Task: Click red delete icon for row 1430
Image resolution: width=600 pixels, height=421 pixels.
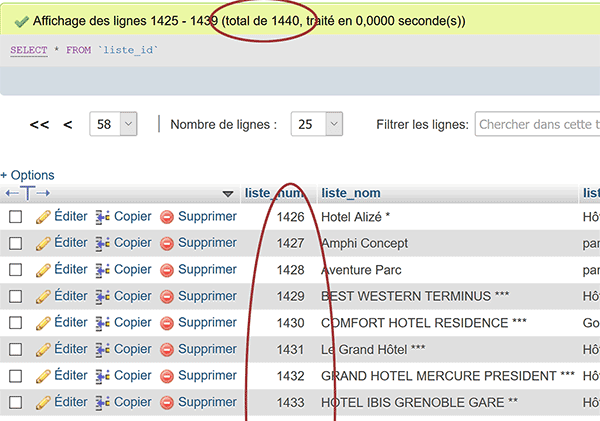Action: coord(167,323)
